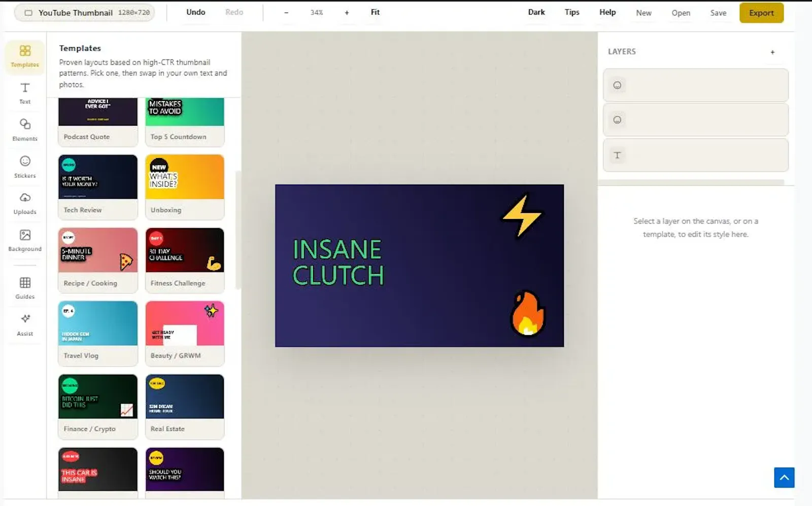Select the fire sticker on canvas
Viewport: 812px width, 506px height.
(527, 313)
